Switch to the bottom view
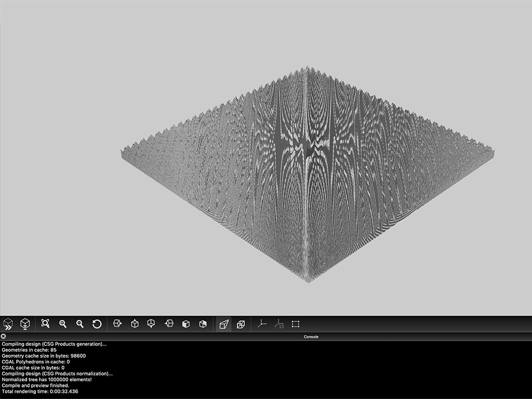 coord(151,323)
